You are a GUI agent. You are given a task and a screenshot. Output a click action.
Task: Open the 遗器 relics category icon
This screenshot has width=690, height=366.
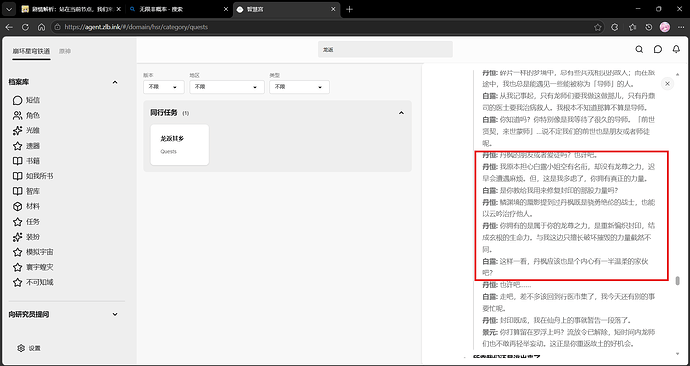(x=17, y=146)
